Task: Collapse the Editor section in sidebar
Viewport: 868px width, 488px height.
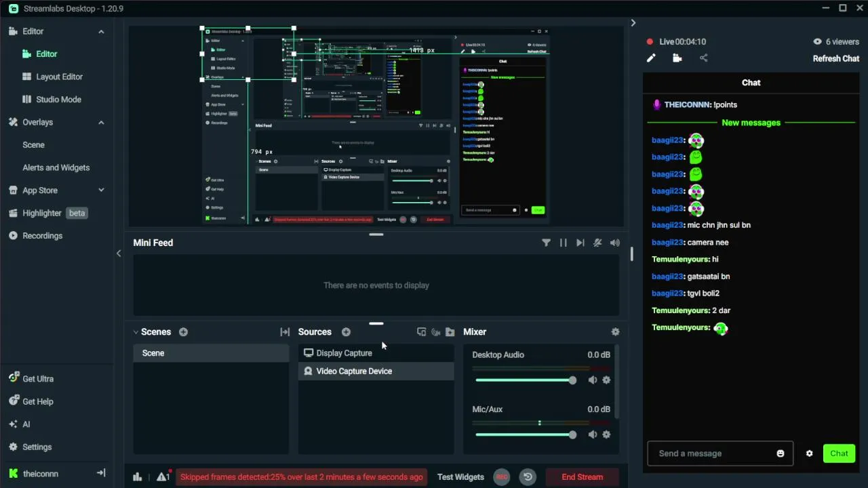Action: click(x=101, y=31)
